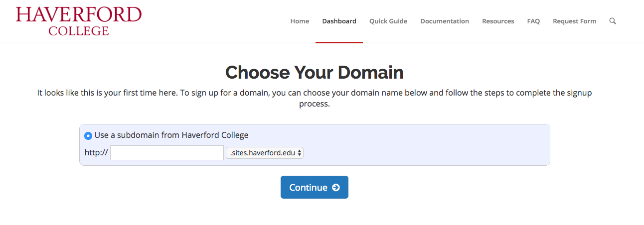644x225 pixels.
Task: Open the Home menu item
Action: [300, 21]
